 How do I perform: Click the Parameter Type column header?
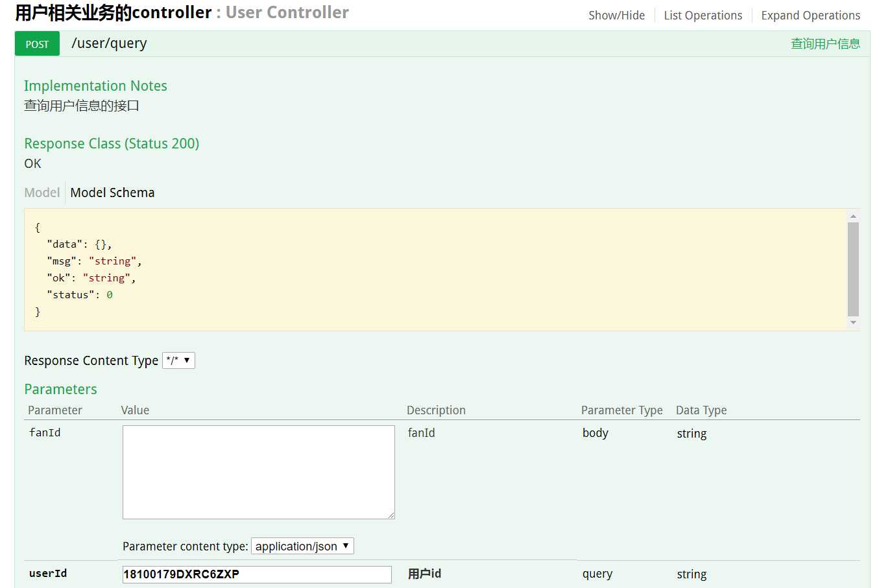tap(622, 410)
